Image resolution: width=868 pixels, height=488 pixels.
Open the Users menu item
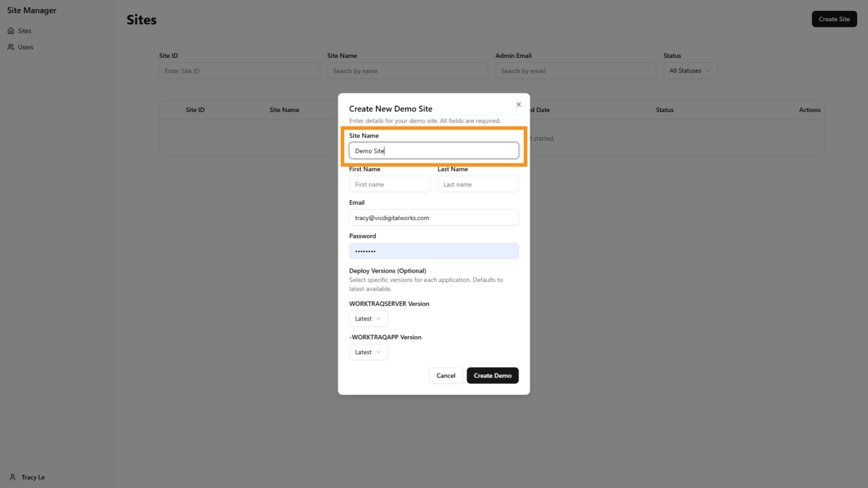pyautogui.click(x=25, y=47)
